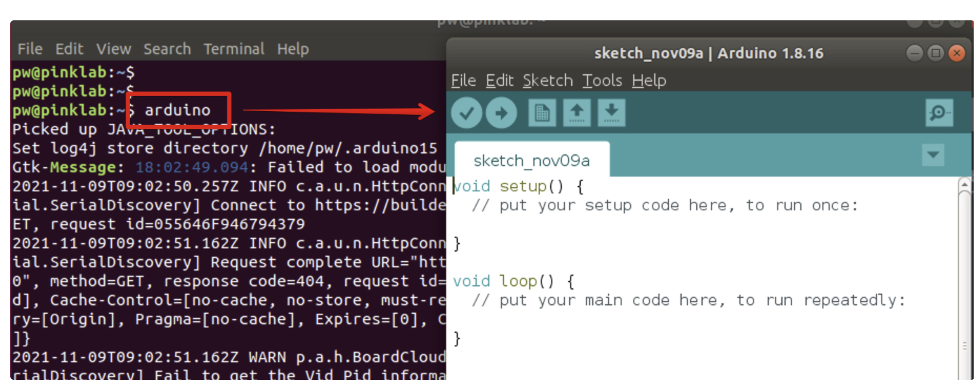Open the terminal Search menu
The image size is (980, 390).
[167, 49]
